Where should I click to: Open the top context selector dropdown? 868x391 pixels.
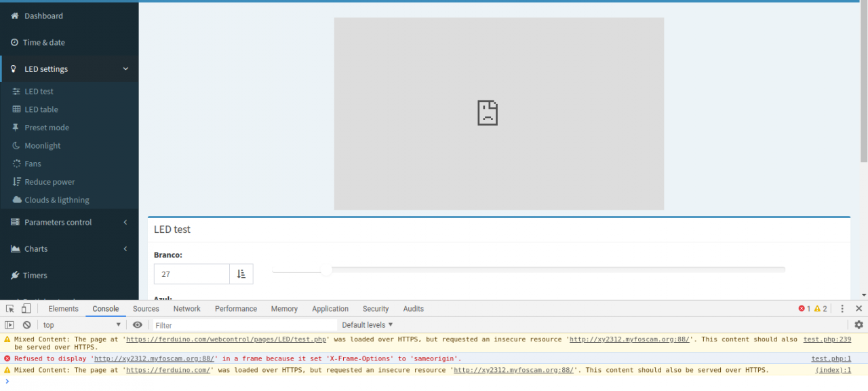81,325
